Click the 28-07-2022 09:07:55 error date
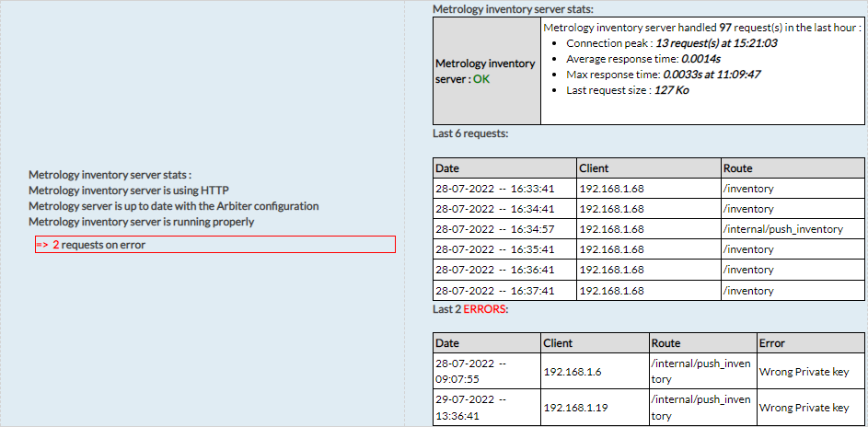This screenshot has width=868, height=427. (x=470, y=371)
